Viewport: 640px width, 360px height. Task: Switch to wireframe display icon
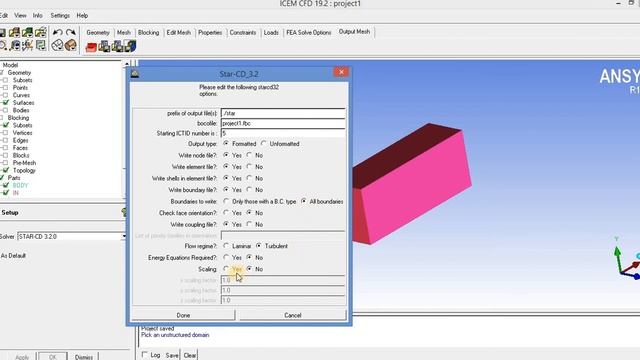click(57, 45)
